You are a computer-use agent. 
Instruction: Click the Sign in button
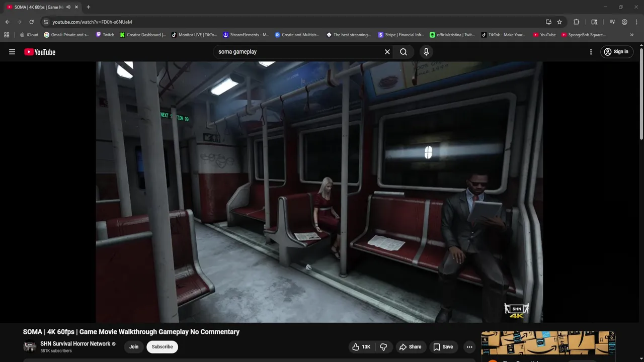pos(616,52)
